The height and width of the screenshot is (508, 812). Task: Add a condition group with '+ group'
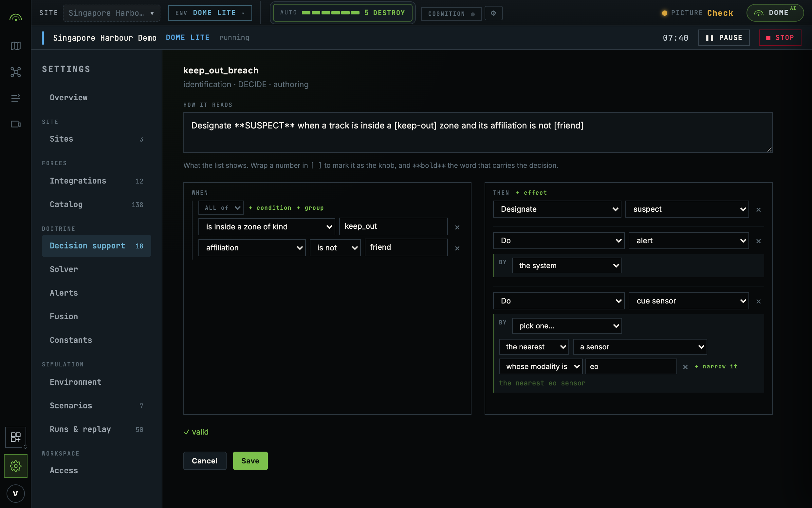pos(310,208)
